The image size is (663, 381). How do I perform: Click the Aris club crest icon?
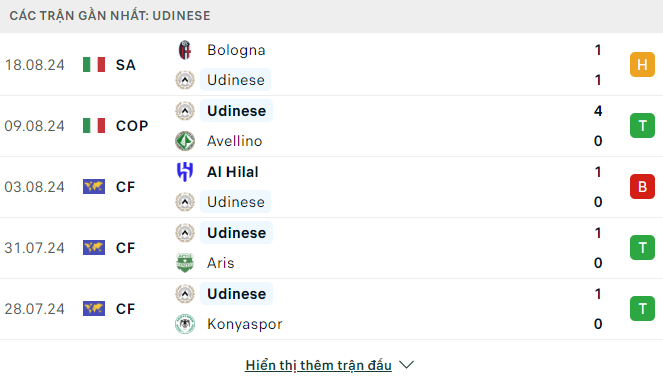pos(185,263)
